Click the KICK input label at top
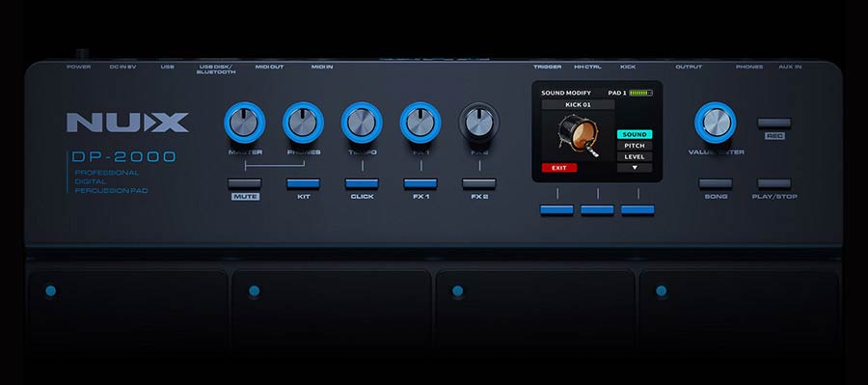Viewport: 868px width, 385px height. pos(628,67)
